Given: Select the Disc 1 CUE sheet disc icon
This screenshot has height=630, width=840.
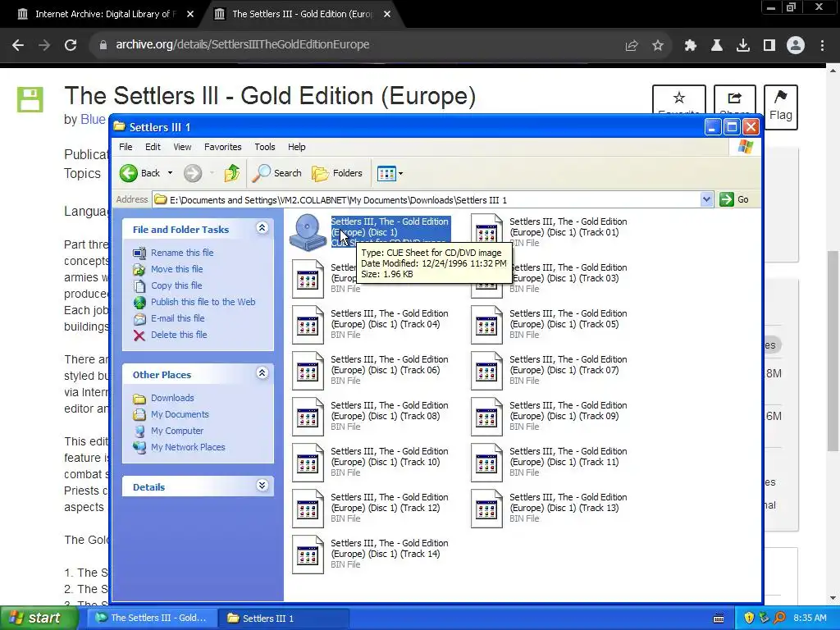Looking at the screenshot, I should pyautogui.click(x=308, y=232).
